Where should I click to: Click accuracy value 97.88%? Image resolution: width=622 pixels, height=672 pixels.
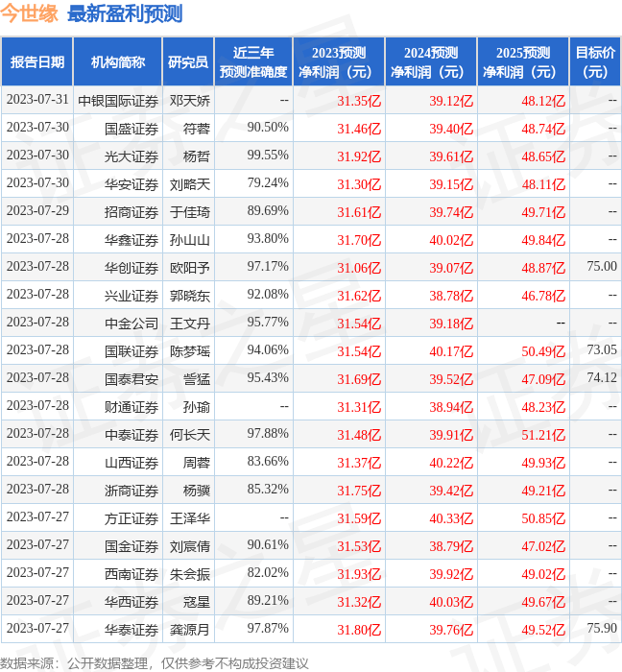coord(268,434)
